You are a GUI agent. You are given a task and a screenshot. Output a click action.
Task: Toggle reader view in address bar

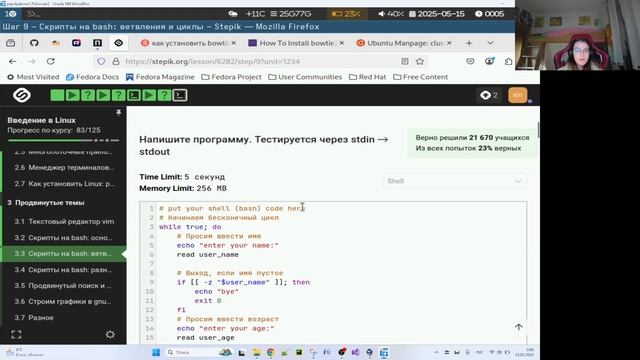[404, 61]
